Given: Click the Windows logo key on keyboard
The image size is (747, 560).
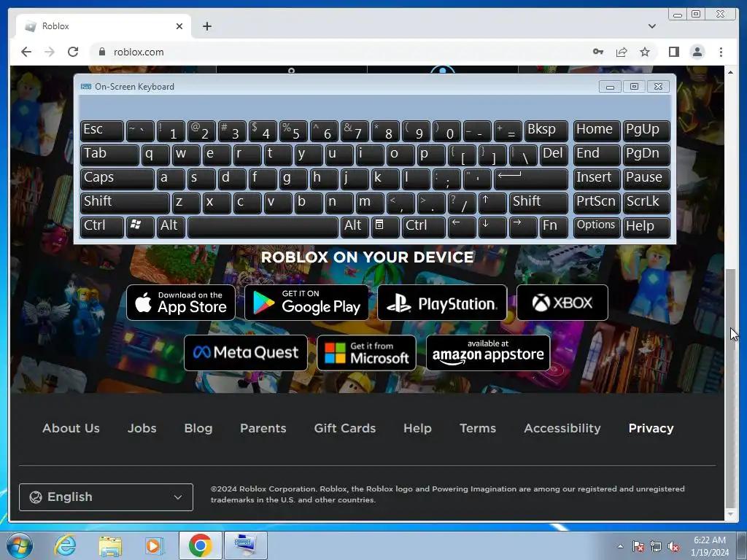Looking at the screenshot, I should point(140,227).
